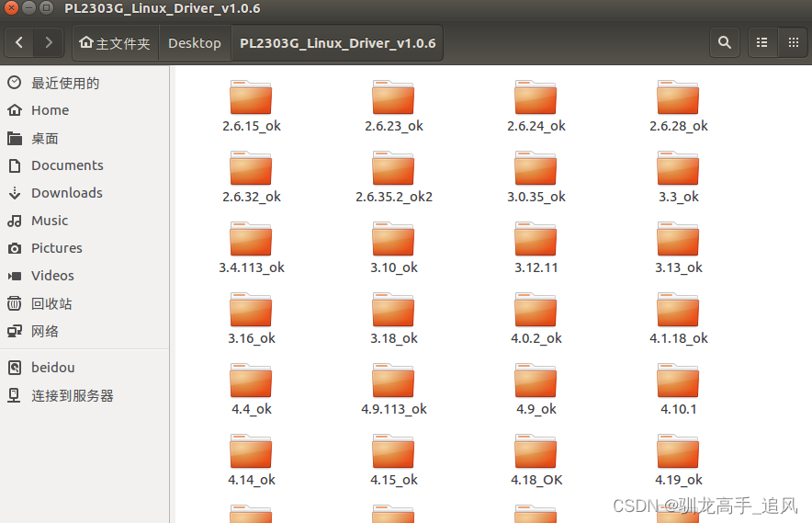Click PL2303G_Linux_Driver_v1.0.6 breadcrumb
This screenshot has height=523, width=812.
pos(338,43)
